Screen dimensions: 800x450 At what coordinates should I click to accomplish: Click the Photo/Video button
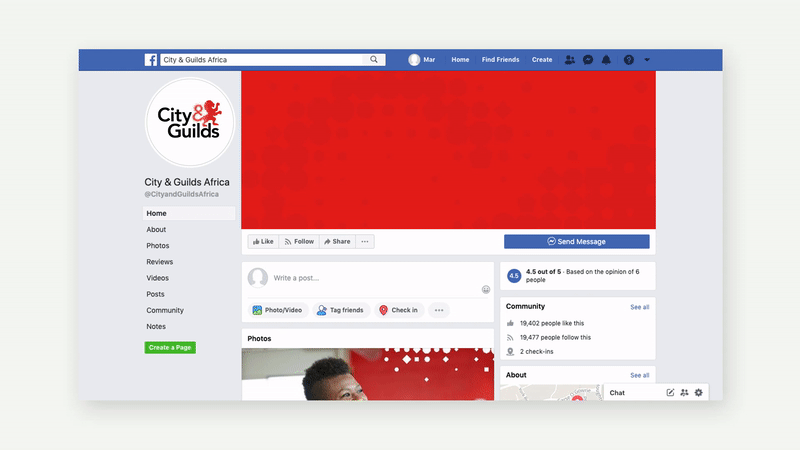tap(278, 310)
